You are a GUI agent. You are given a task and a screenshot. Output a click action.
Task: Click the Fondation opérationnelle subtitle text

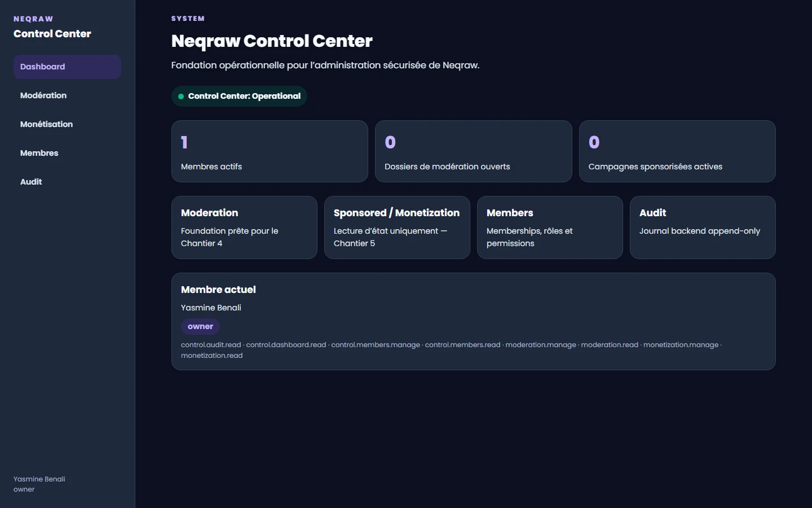[325, 65]
